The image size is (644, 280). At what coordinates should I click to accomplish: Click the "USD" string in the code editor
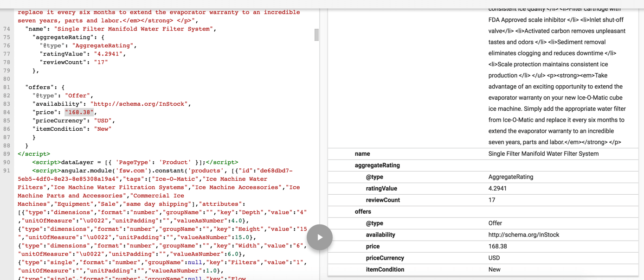coord(103,121)
